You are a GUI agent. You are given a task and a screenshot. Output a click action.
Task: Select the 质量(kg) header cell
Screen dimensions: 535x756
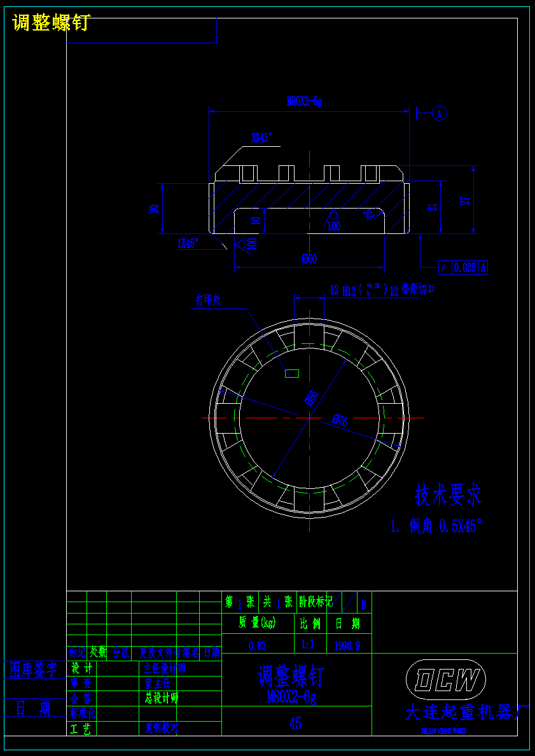coord(257,623)
